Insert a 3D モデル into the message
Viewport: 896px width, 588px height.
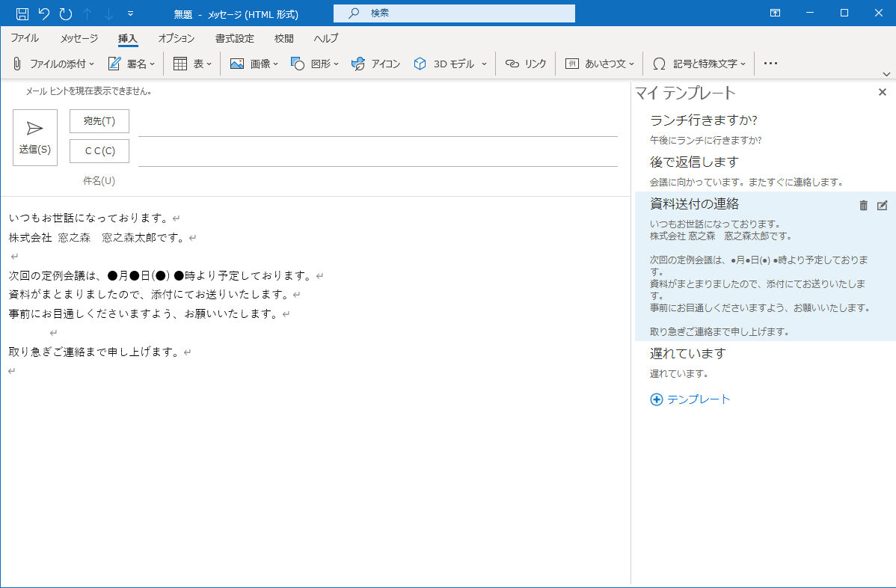tap(443, 64)
